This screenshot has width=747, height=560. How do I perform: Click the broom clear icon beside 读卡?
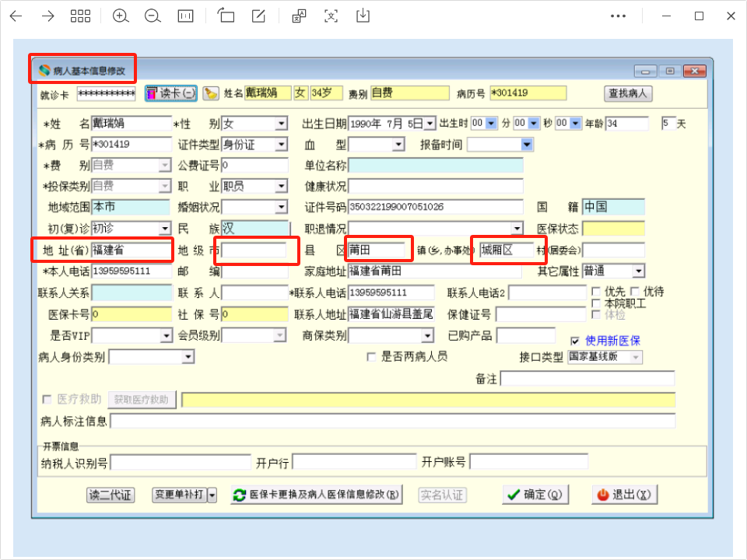[x=211, y=93]
